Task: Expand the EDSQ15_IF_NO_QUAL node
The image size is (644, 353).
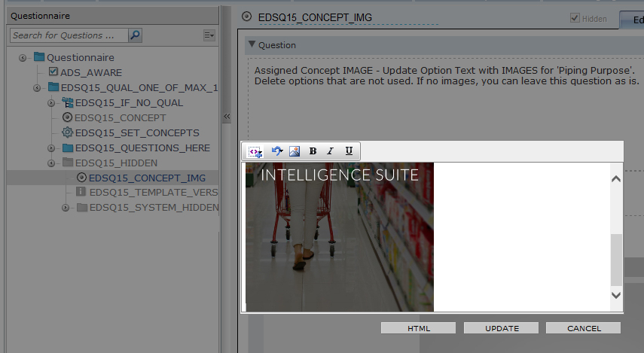Action: (x=51, y=103)
